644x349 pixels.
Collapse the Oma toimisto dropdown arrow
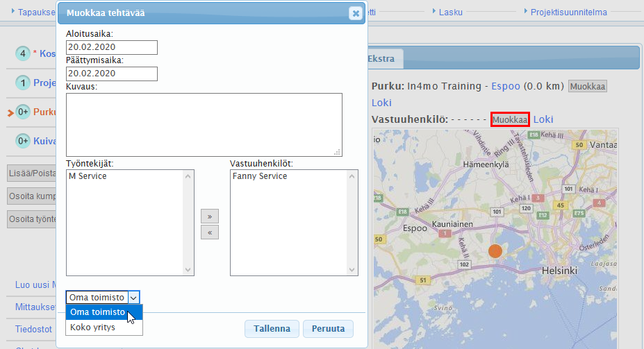tap(134, 297)
